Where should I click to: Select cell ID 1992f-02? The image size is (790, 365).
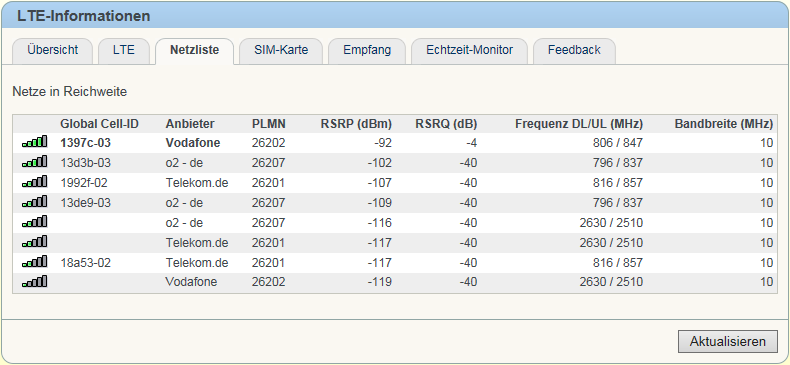[84, 182]
